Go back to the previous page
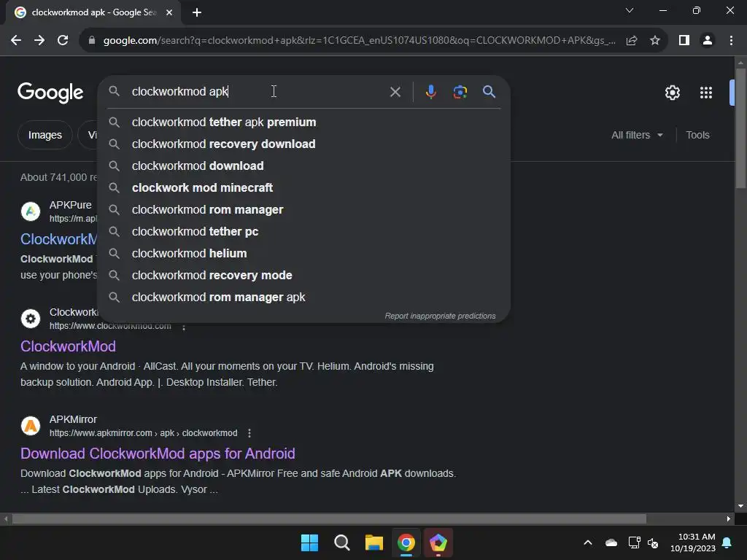Image resolution: width=747 pixels, height=560 pixels. tap(16, 41)
